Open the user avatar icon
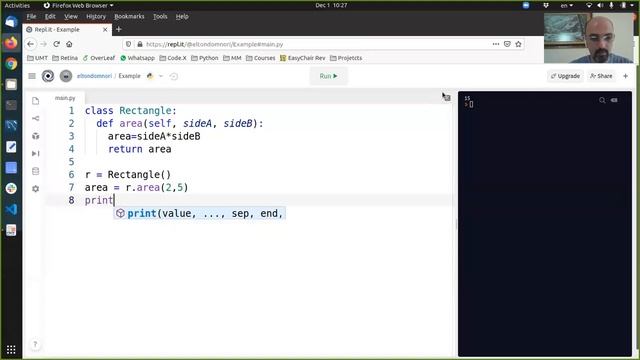Image resolution: width=640 pixels, height=360 pixels. point(66,76)
